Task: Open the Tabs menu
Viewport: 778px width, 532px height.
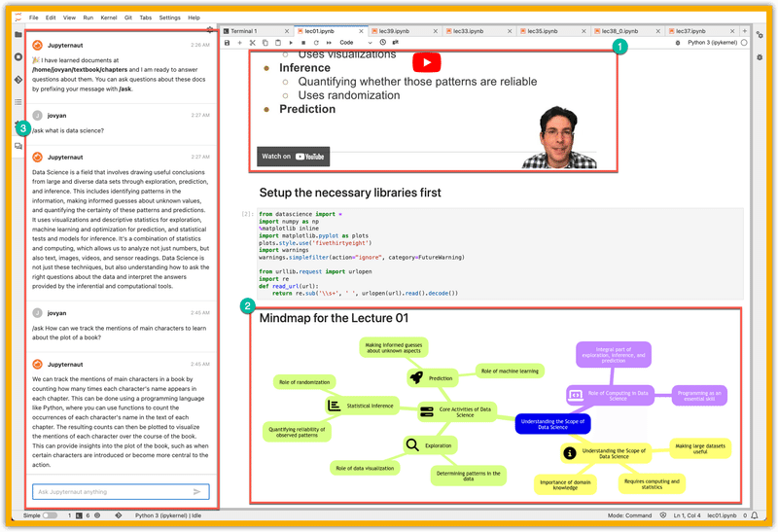Action: click(x=145, y=18)
